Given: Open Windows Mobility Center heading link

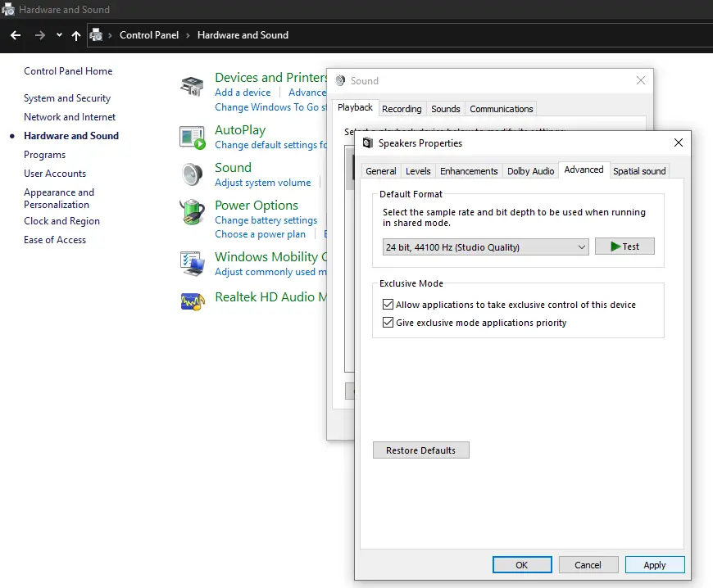Looking at the screenshot, I should click(x=270, y=257).
